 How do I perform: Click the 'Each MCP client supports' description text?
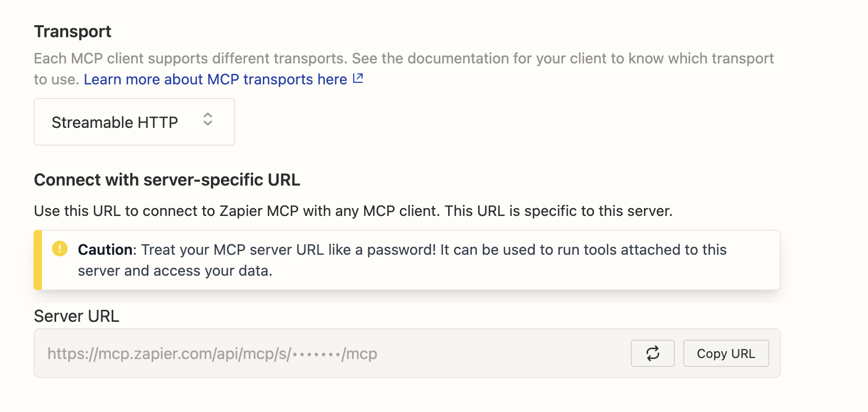[121, 58]
